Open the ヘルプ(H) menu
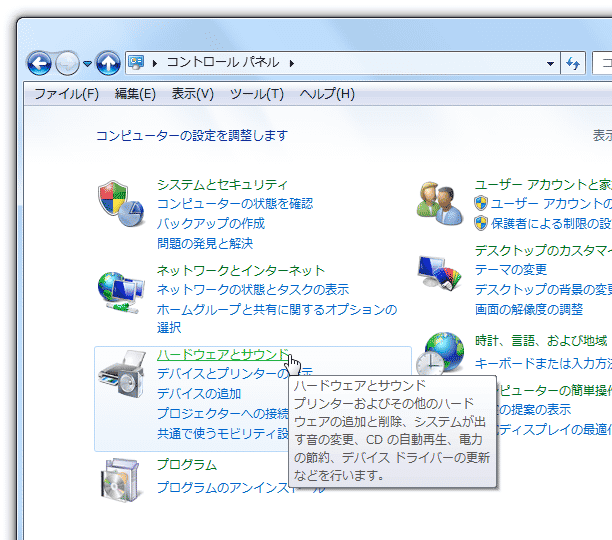 327,94
